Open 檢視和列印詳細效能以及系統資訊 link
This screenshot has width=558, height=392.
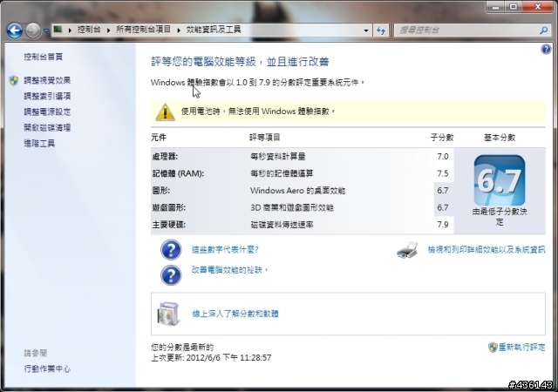(x=487, y=250)
